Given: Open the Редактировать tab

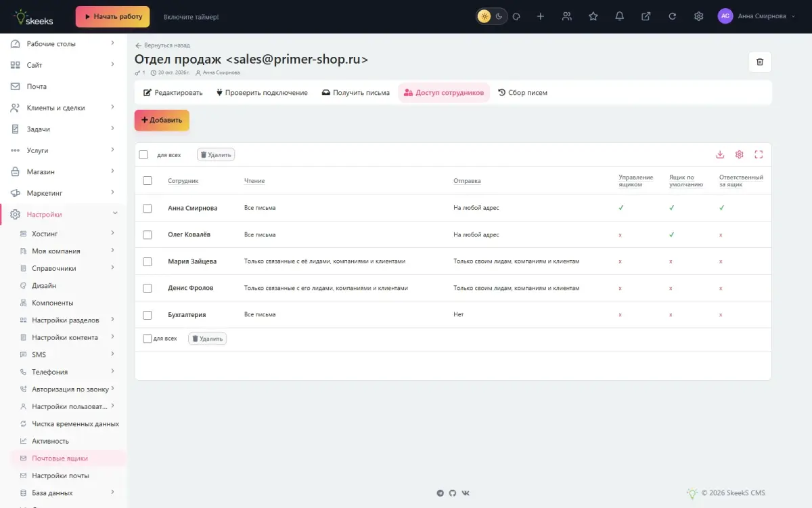Looking at the screenshot, I should pyautogui.click(x=173, y=93).
